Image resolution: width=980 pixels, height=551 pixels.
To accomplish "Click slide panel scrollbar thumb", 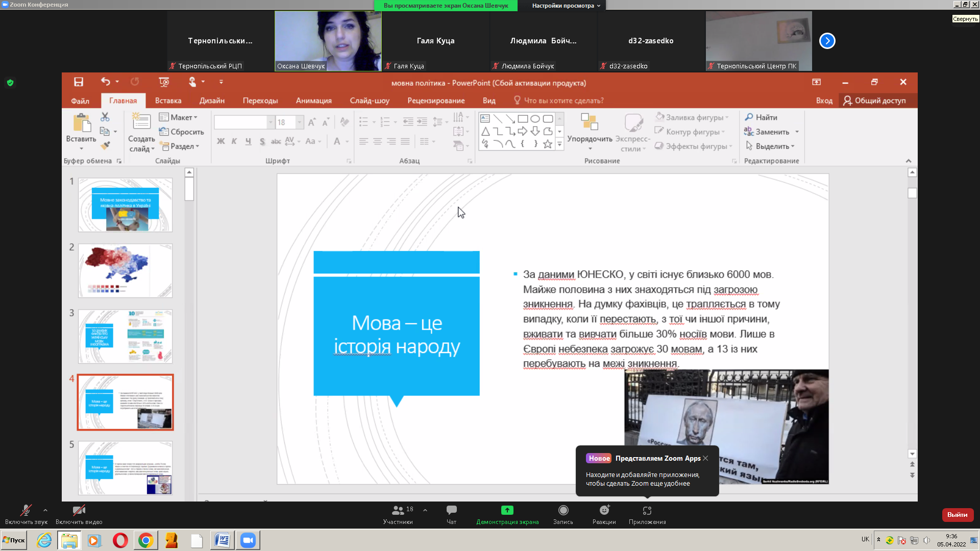I will 189,189.
